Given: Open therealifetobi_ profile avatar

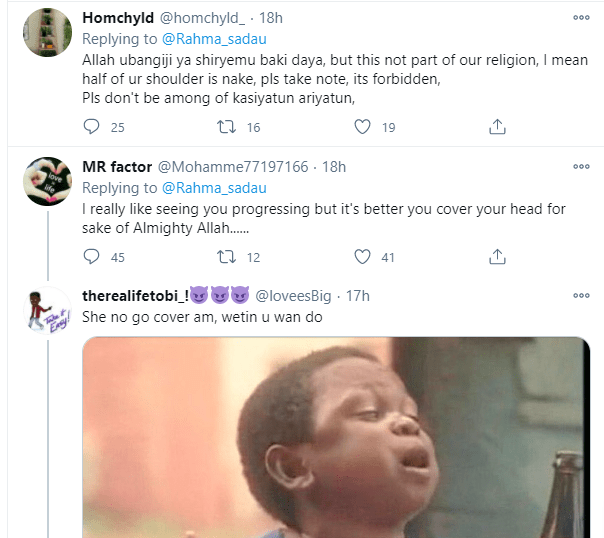Looking at the screenshot, I should click(x=47, y=312).
